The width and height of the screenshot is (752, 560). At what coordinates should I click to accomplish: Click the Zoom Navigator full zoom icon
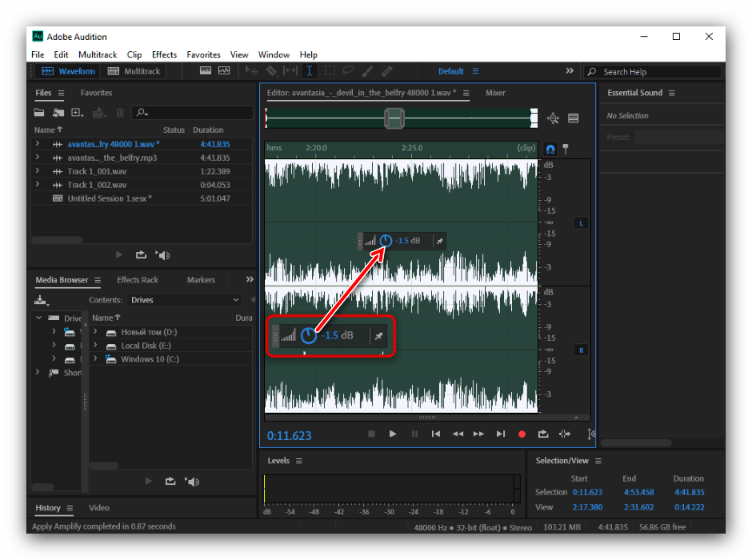click(553, 118)
